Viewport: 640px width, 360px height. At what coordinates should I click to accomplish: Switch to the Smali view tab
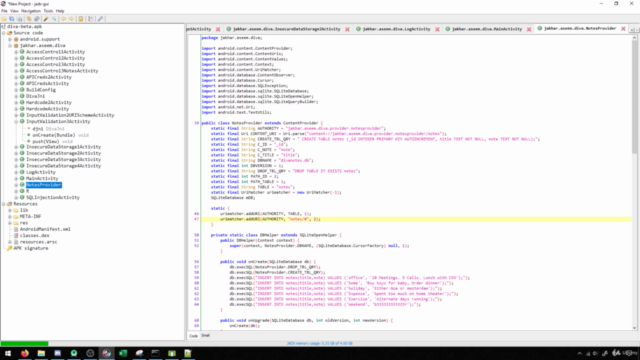click(205, 336)
